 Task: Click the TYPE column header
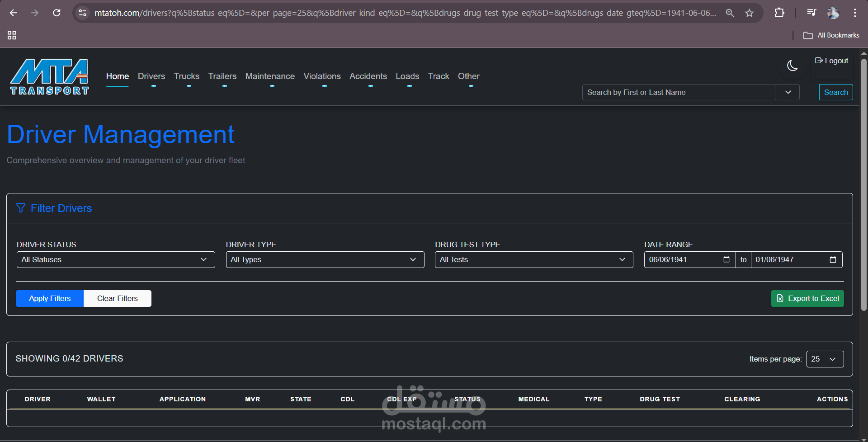593,399
